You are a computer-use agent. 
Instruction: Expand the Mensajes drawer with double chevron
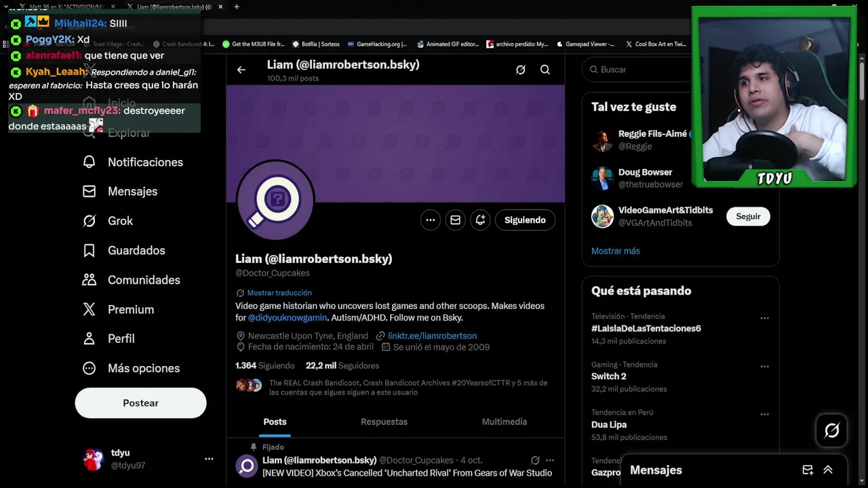coord(828,470)
